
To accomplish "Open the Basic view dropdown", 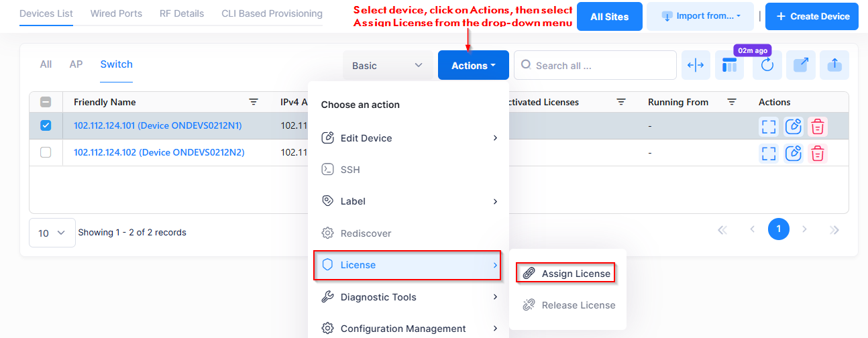I will point(387,66).
